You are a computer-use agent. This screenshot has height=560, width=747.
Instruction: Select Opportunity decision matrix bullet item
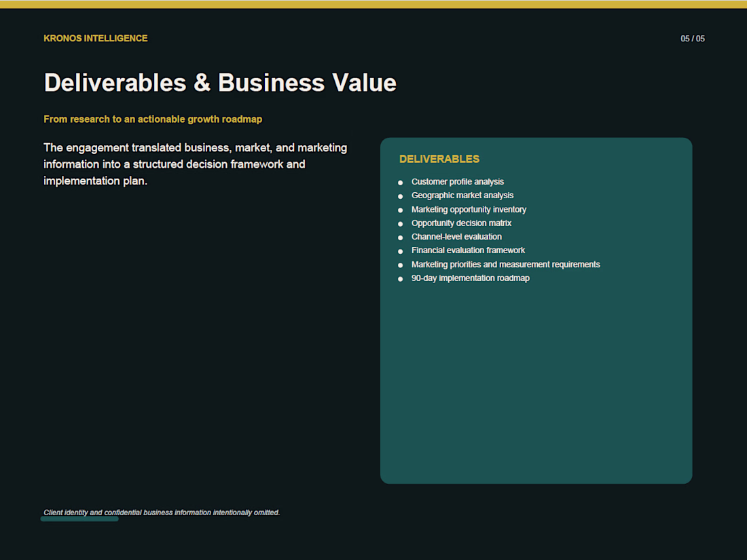[x=461, y=223]
